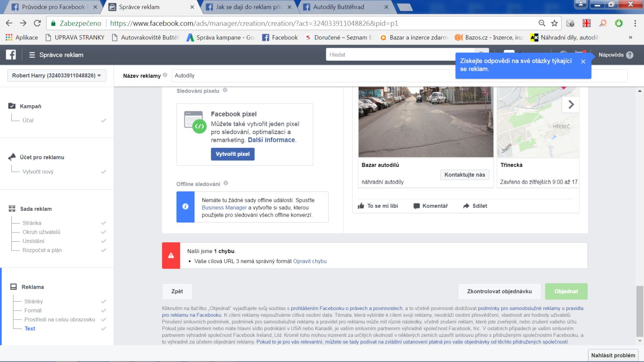Open the Apps shortcut in bookmarks bar
644x362 pixels.
pyautogui.click(x=21, y=37)
